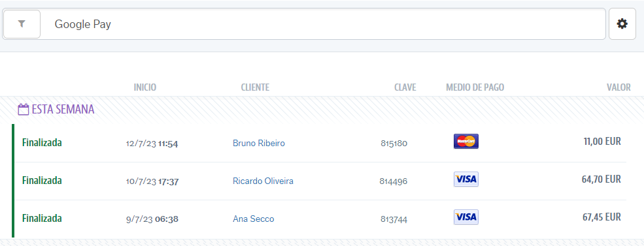The image size is (644, 246).
Task: Click Visa icon in Ana Secco row
Action: coord(466,217)
